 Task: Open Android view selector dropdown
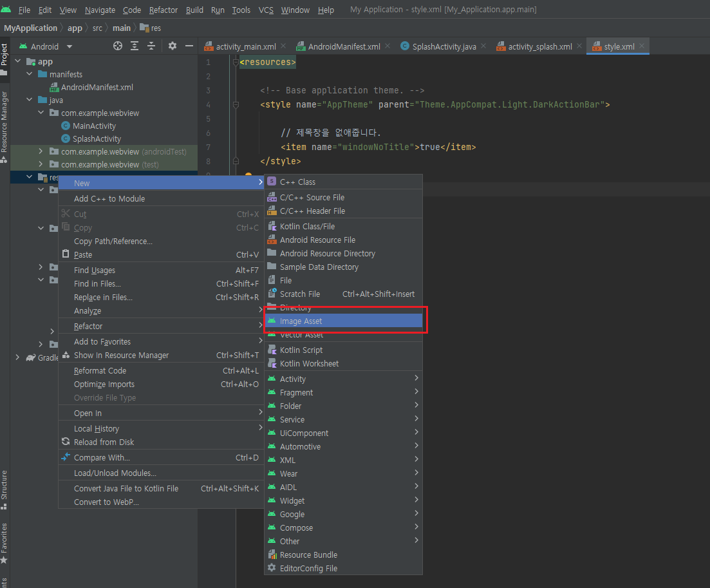pyautogui.click(x=45, y=46)
